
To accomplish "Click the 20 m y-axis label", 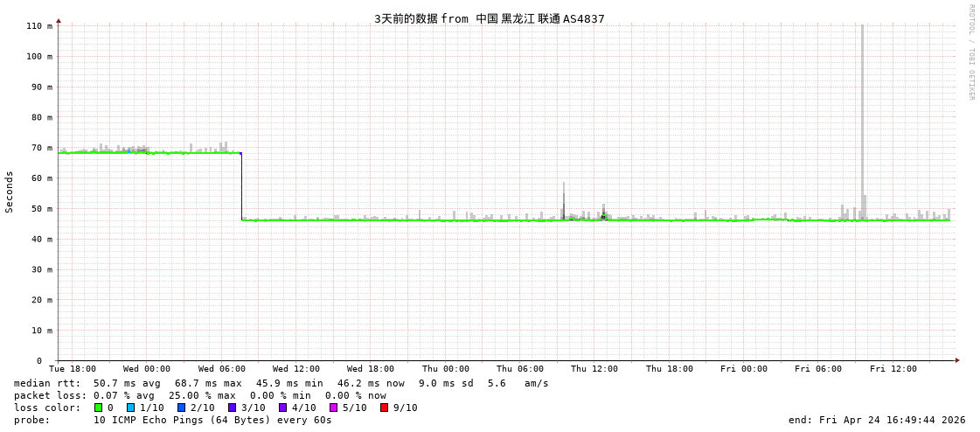I will click(41, 300).
